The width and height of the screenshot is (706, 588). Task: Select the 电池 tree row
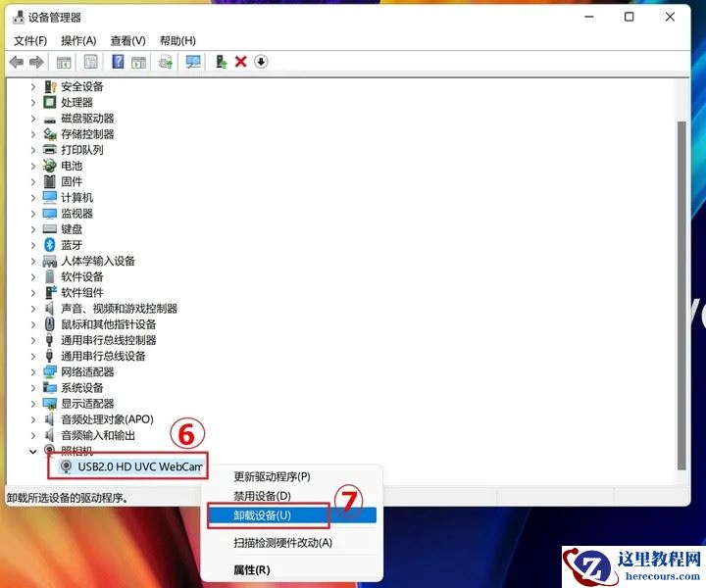coord(72,166)
